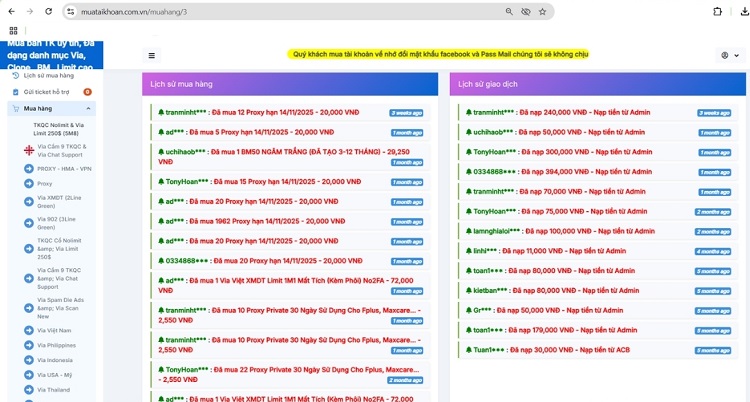Click the shopping cart icon beside Mua hàng
750x402 pixels.
[16, 109]
